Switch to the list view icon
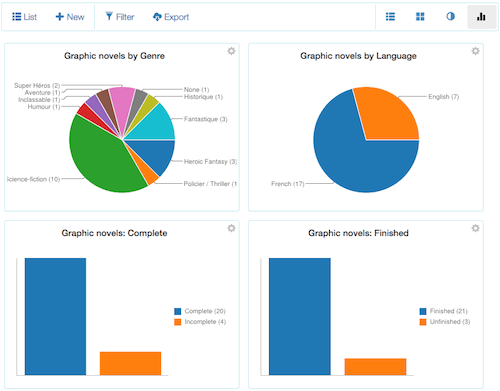This screenshot has width=500, height=391. 390,17
